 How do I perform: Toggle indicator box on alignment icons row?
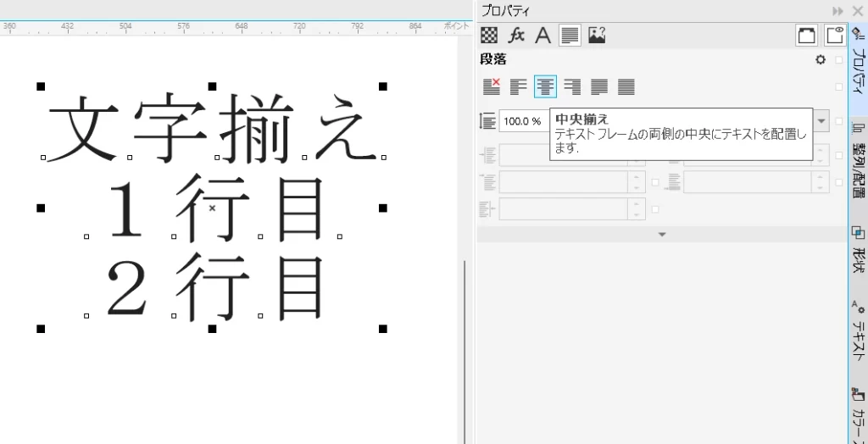point(839,87)
